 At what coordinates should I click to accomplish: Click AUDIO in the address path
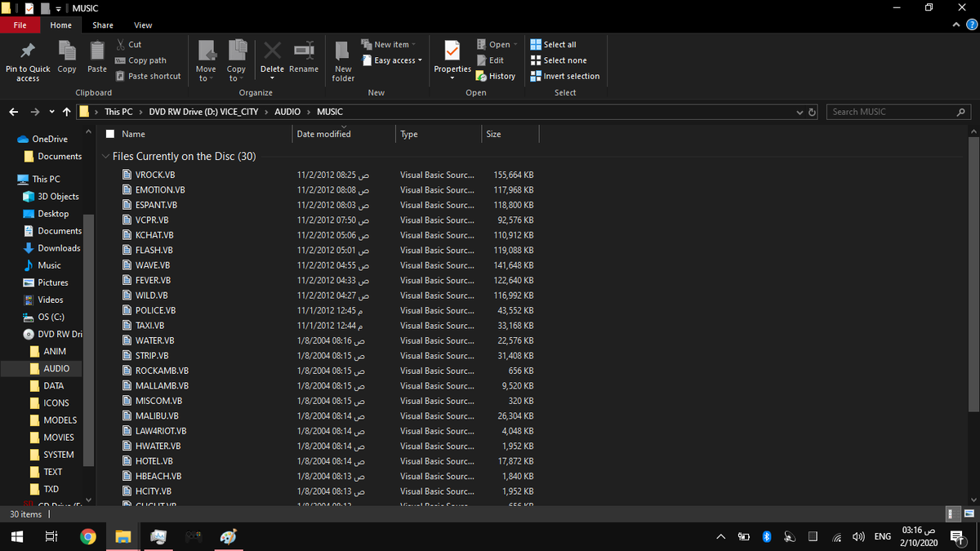point(287,112)
